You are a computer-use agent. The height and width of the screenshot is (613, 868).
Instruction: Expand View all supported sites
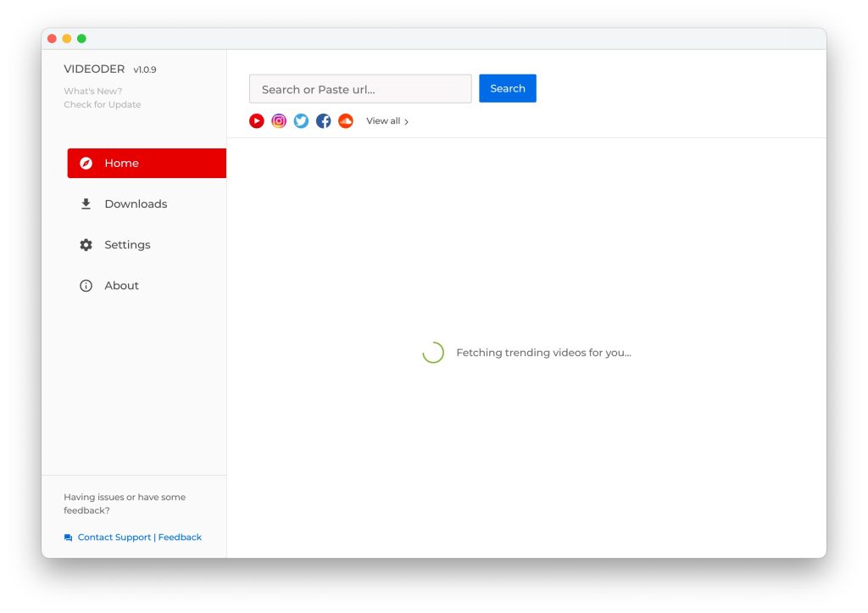click(387, 120)
